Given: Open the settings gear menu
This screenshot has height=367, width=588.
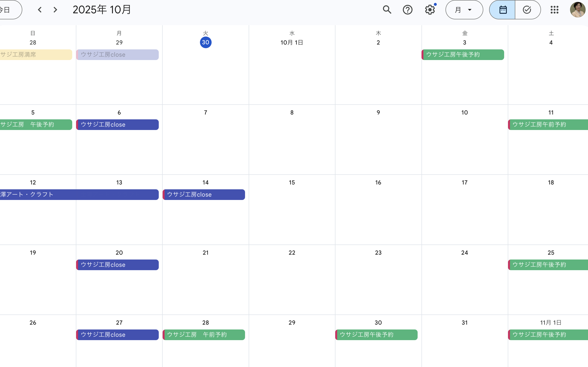Looking at the screenshot, I should click(x=429, y=10).
